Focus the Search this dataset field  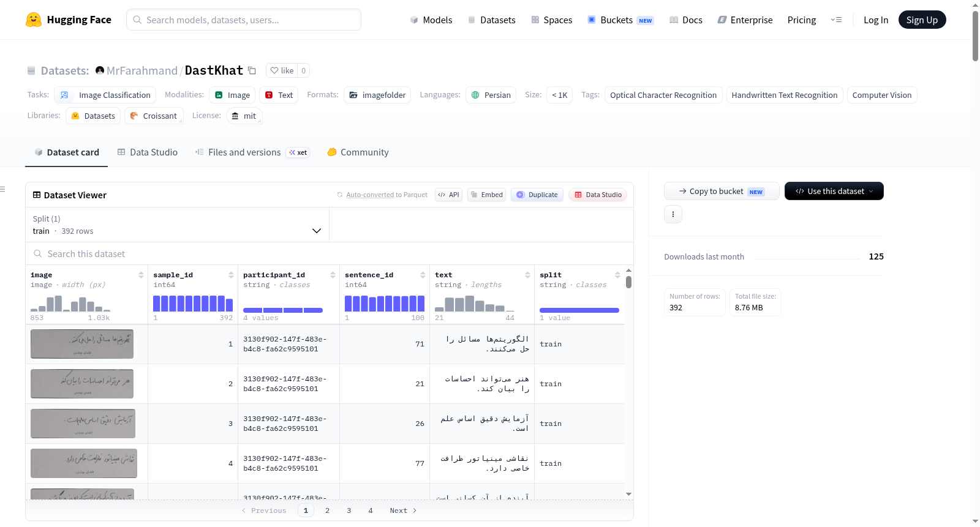330,253
